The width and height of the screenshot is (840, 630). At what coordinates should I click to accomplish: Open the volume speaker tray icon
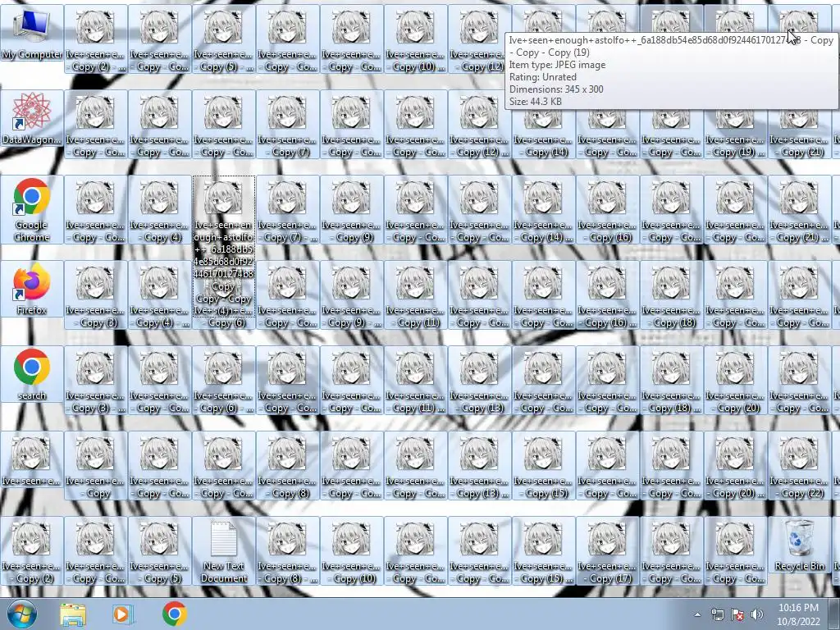tap(757, 614)
